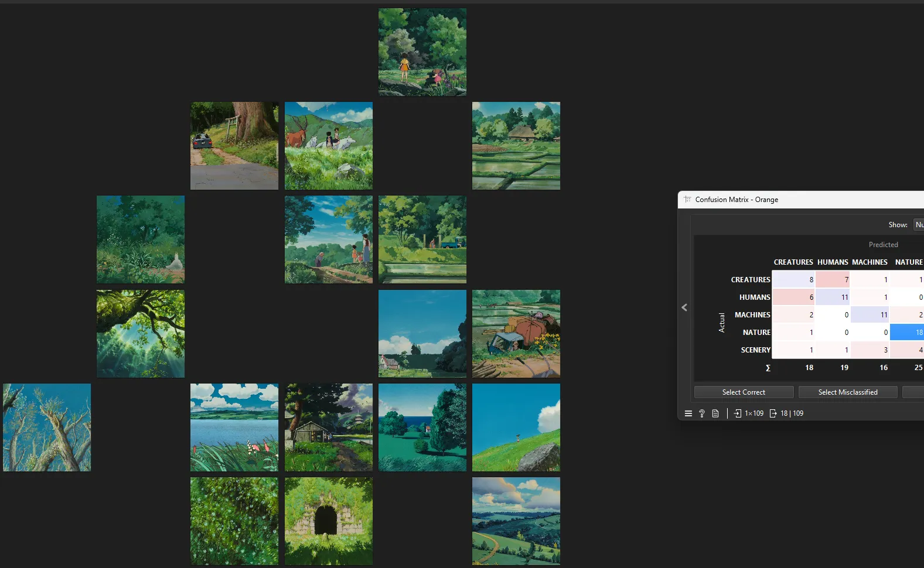Click the input data summary icon

tap(738, 413)
